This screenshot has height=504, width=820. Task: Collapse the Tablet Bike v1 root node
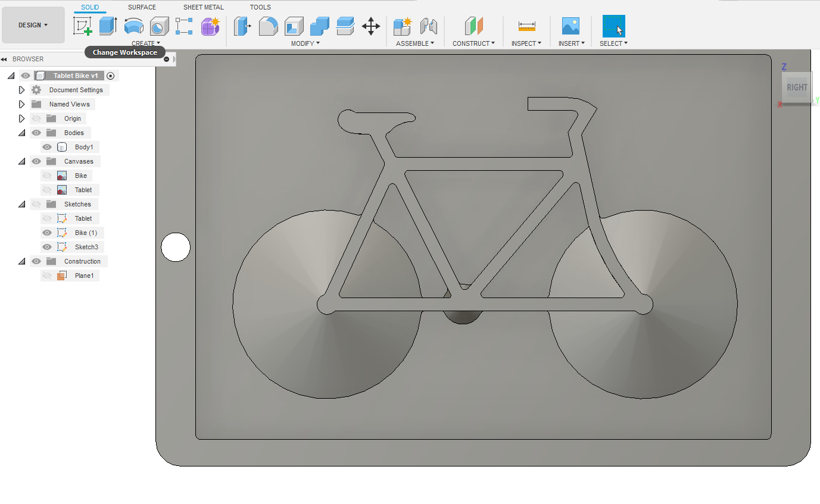(x=11, y=76)
